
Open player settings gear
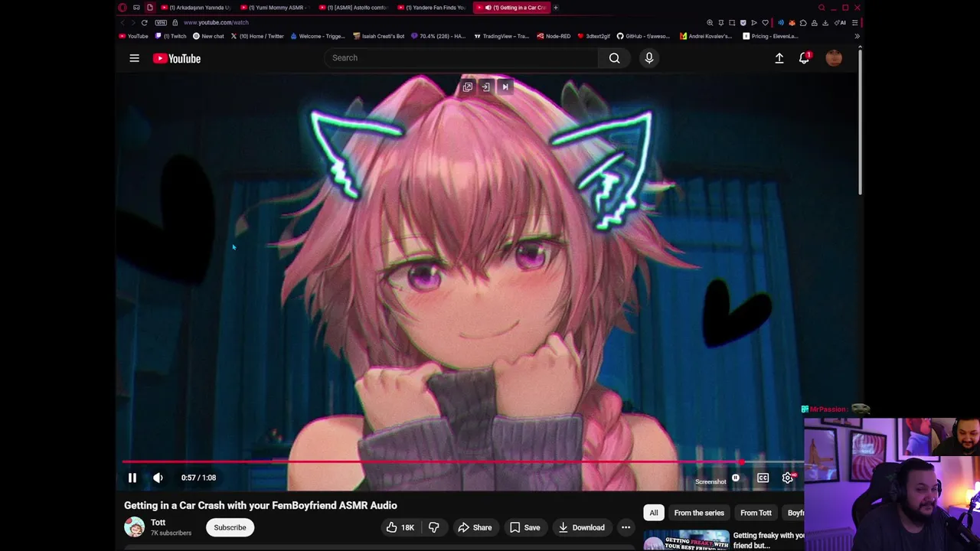(788, 478)
